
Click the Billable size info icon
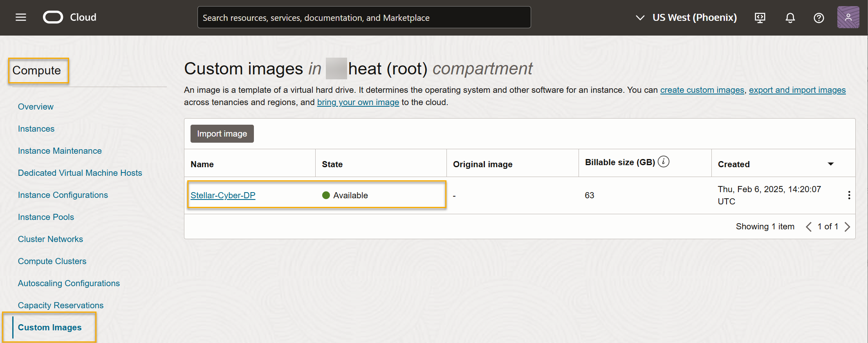pyautogui.click(x=664, y=162)
